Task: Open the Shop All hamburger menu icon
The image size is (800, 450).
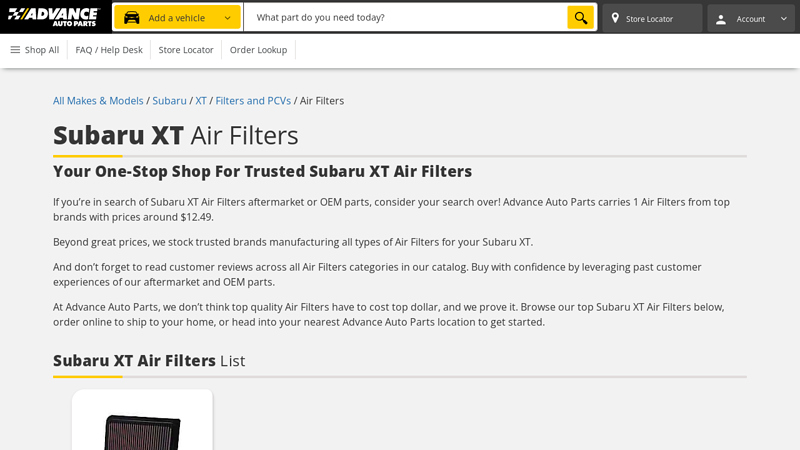Action: [15, 49]
